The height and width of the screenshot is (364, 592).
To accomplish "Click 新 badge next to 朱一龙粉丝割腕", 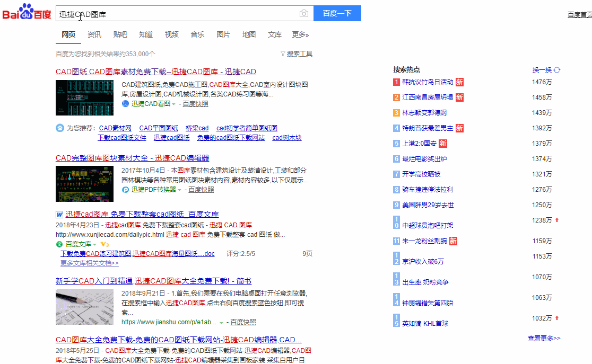I will tap(453, 241).
